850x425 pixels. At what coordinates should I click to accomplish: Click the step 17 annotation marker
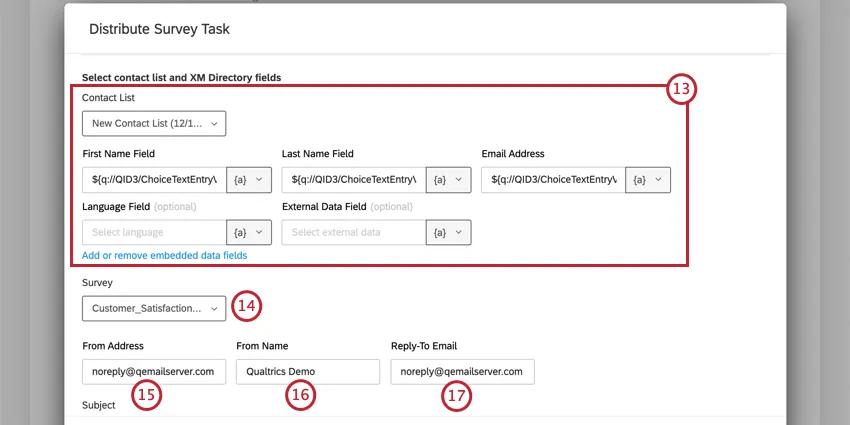[x=456, y=396]
